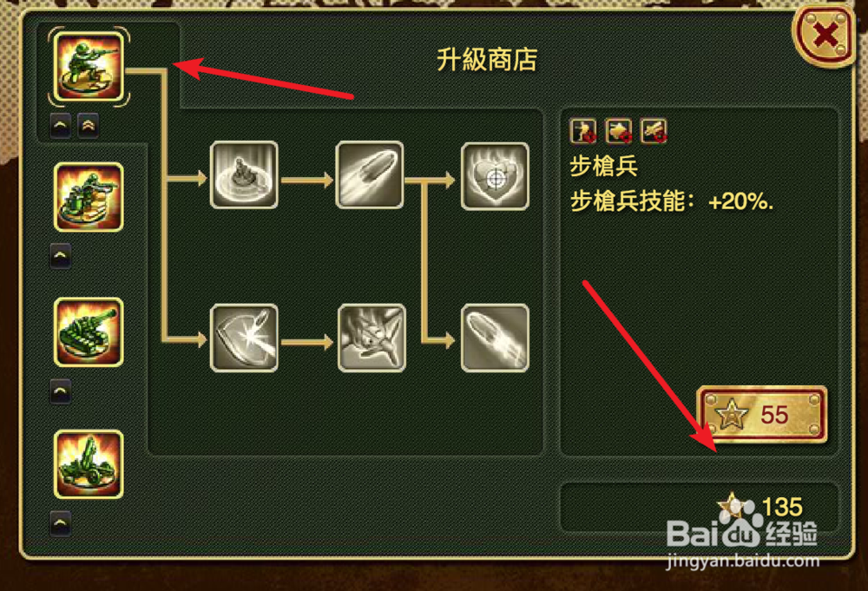Click single chevron rank under rifleman
This screenshot has width=868, height=591.
point(61,126)
